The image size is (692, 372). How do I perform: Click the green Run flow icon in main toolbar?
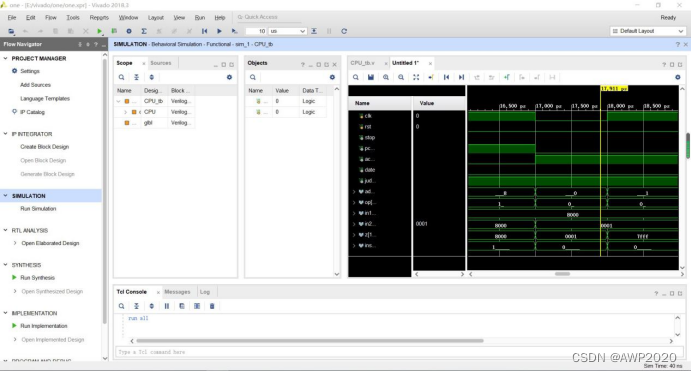click(99, 31)
